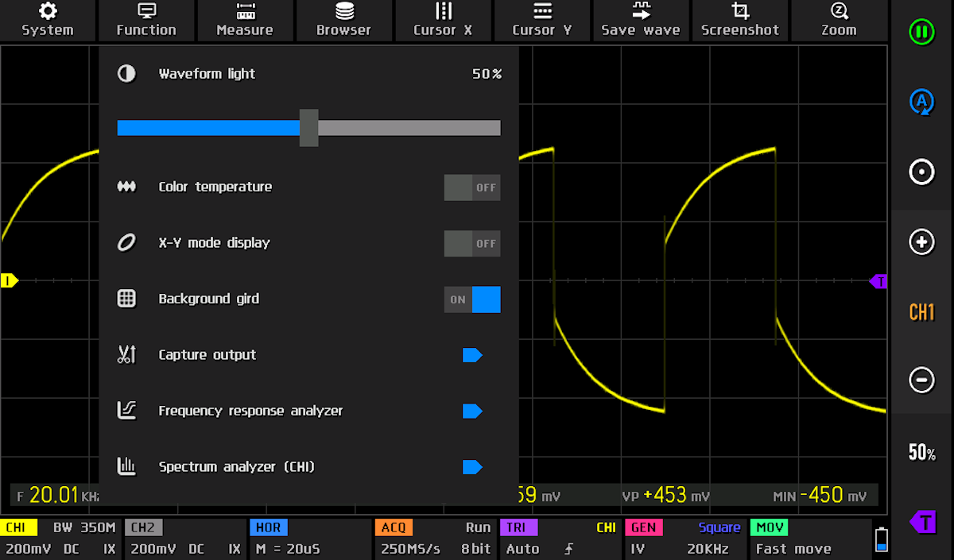Click the green pause/run icon
The height and width of the screenshot is (560, 954).
pyautogui.click(x=921, y=33)
